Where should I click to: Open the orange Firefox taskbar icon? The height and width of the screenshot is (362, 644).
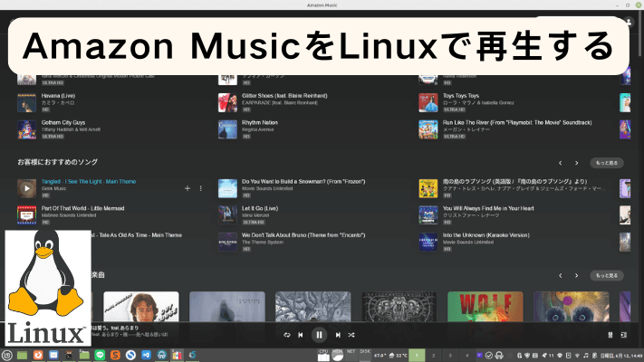click(38, 355)
